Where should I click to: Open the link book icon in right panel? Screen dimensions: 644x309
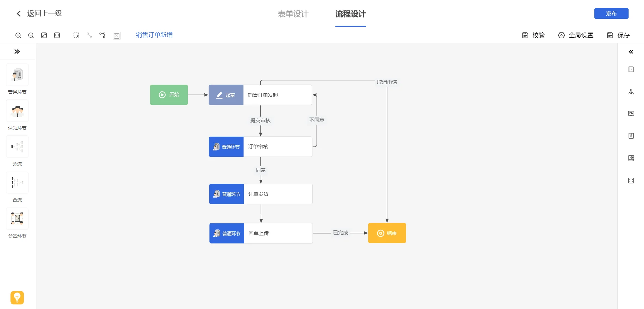coord(631,158)
